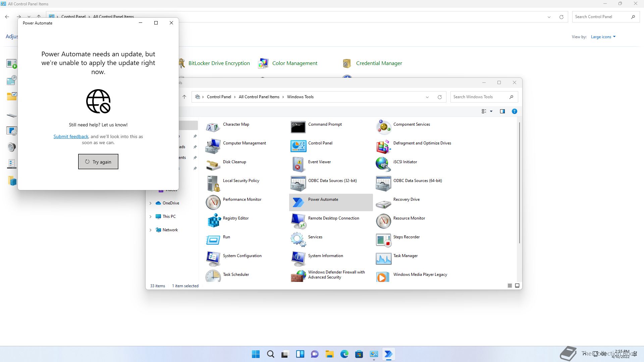Image resolution: width=644 pixels, height=362 pixels.
Task: Open Event Viewer icon
Action: [x=298, y=165]
